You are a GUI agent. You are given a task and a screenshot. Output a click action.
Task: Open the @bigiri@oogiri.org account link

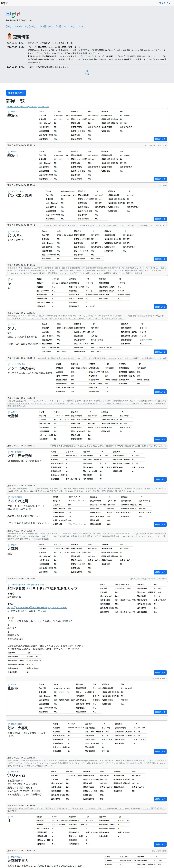(x=17, y=26)
